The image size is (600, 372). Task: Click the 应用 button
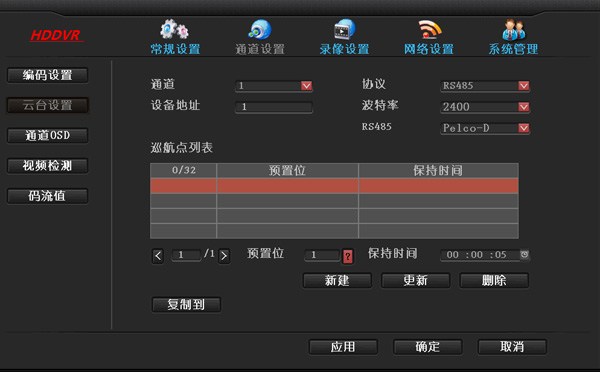coord(343,347)
